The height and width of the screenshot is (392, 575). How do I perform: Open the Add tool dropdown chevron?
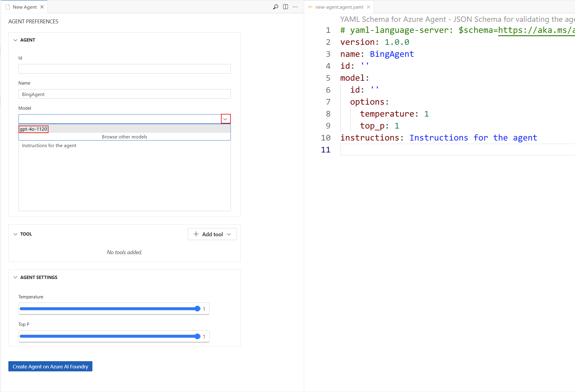point(229,234)
